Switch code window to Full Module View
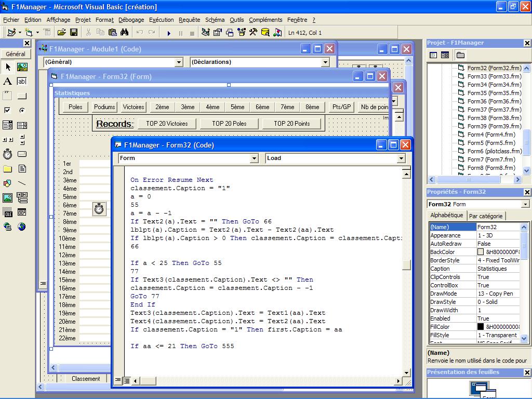 click(x=126, y=380)
